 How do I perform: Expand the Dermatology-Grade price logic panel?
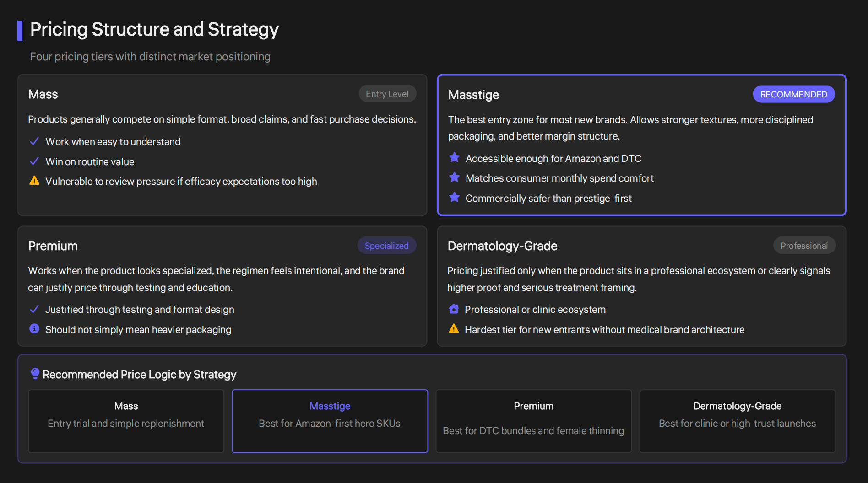click(x=737, y=421)
